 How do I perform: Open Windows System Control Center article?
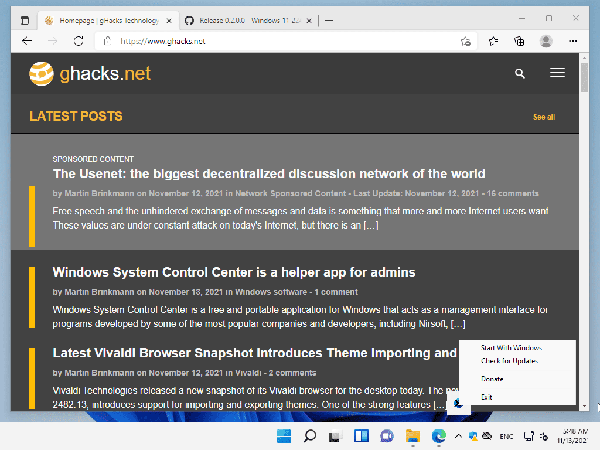point(234,272)
